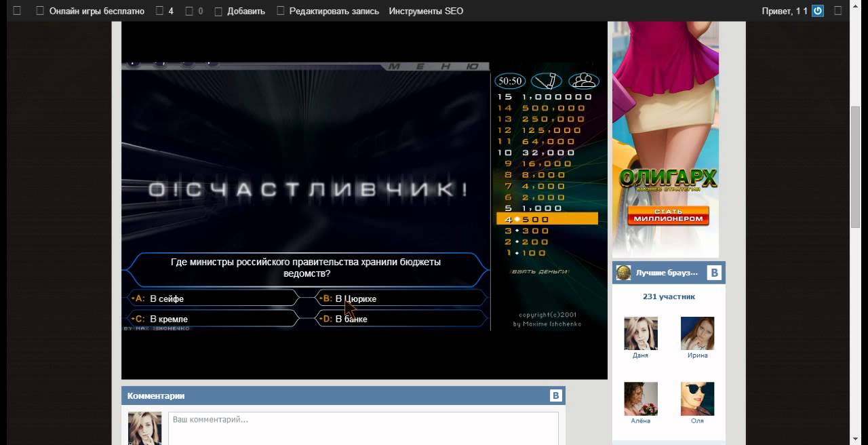868x445 pixels.
Task: Focus the 'Ваш комментарий…' input field
Action: tap(363, 428)
